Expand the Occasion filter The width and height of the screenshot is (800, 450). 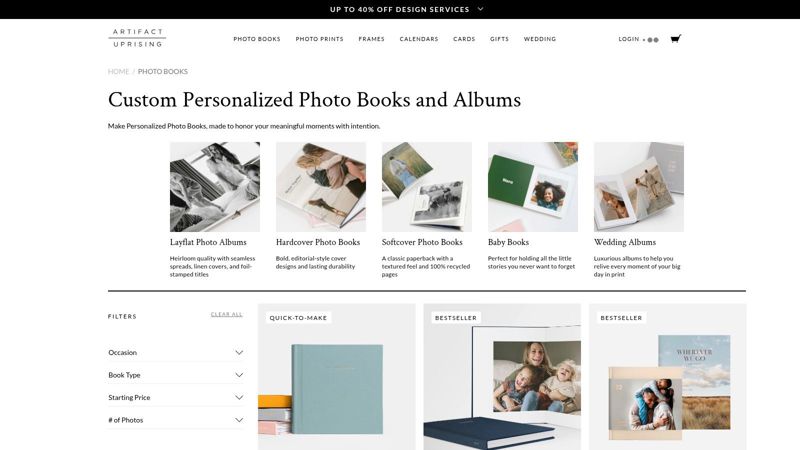[176, 353]
